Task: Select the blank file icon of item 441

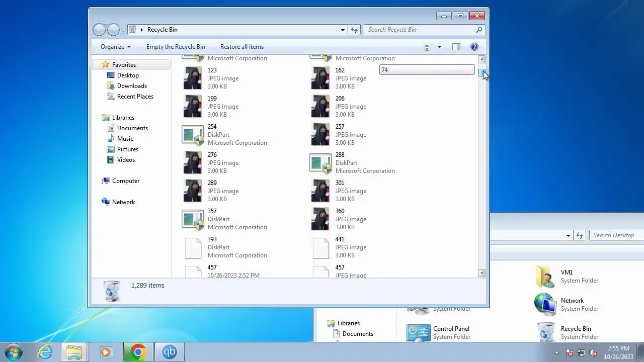Action: [x=321, y=248]
